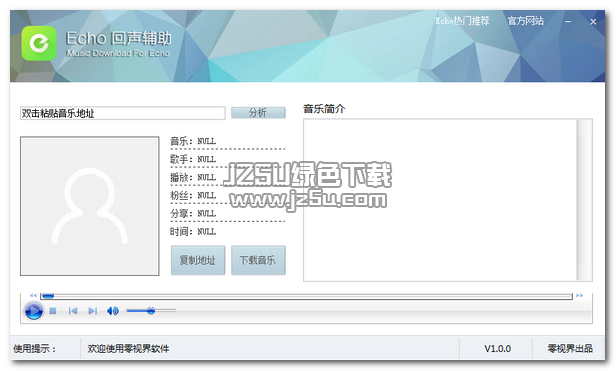This screenshot has width=616, height=371.
Task: Open the 官方网站 official site link
Action: pos(526,21)
